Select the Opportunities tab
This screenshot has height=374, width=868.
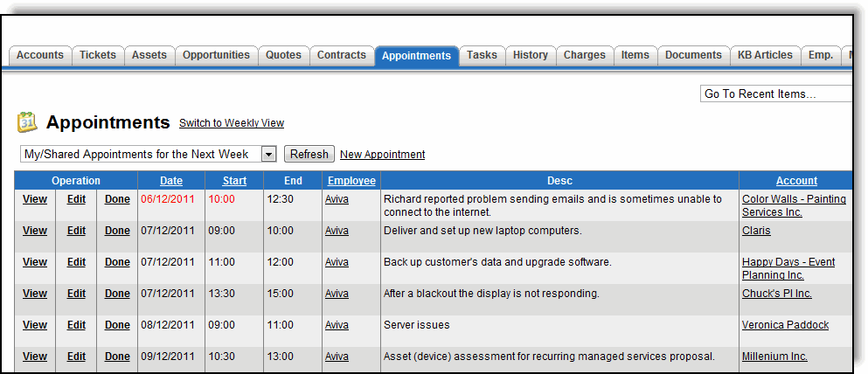[216, 55]
